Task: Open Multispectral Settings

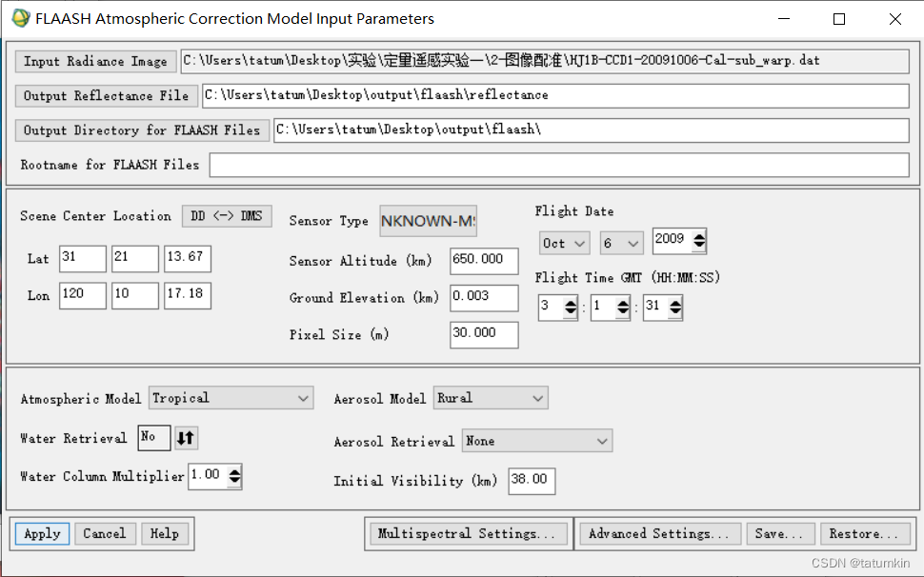Action: [x=469, y=534]
